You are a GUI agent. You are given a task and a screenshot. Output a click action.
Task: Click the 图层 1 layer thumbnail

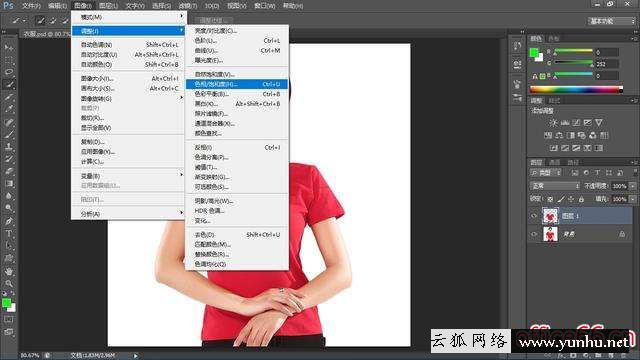click(x=550, y=216)
